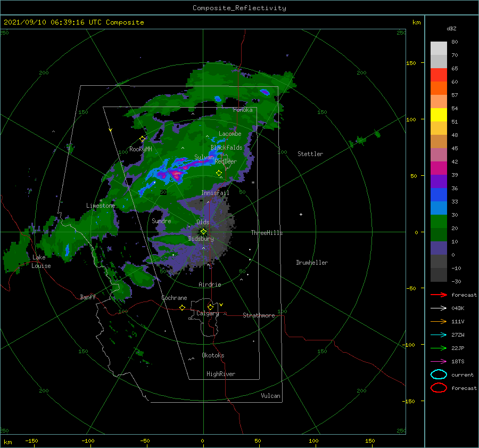Click the red forecast arrow icon
The image size is (479, 448).
(439, 295)
